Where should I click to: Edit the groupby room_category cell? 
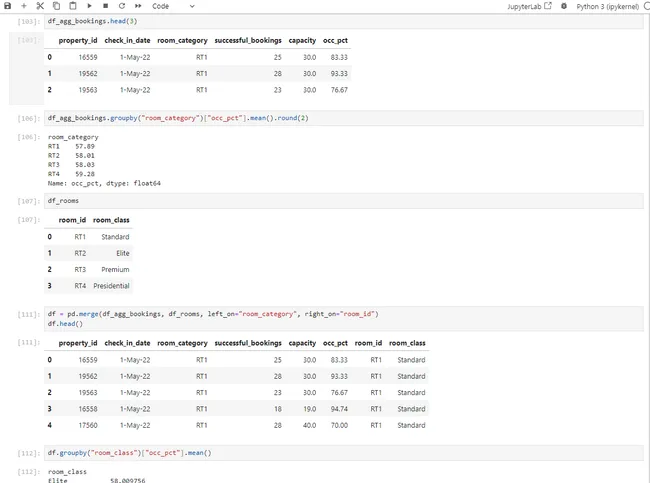[x=344, y=118]
